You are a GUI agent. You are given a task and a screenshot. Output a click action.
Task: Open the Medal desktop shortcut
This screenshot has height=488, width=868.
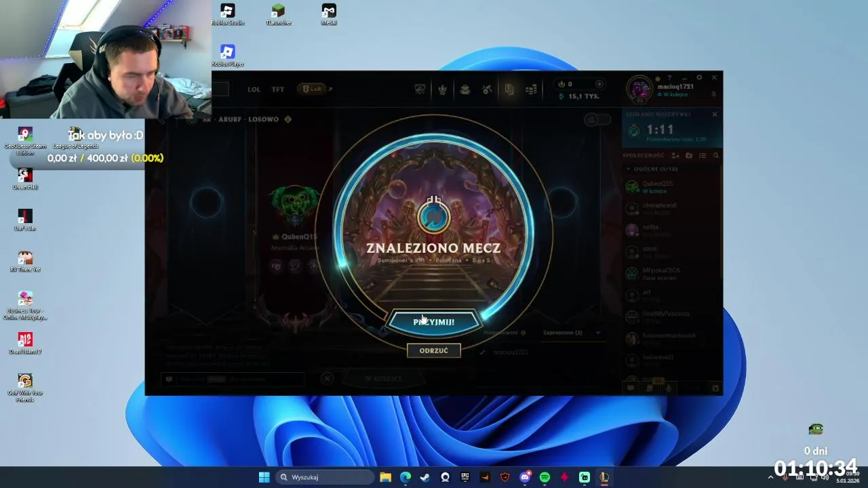(329, 14)
